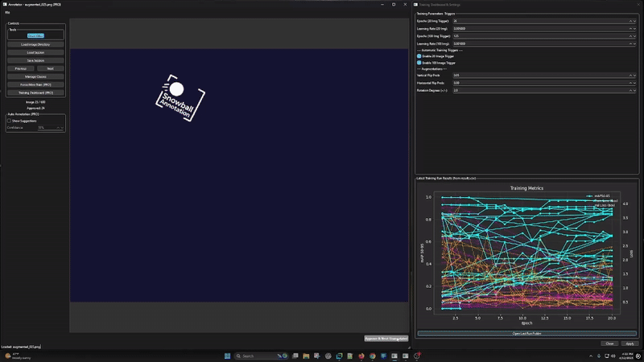The width and height of the screenshot is (644, 362).
Task: Decrease Epochs (20 Img Trigger) value
Action: (x=634, y=21)
